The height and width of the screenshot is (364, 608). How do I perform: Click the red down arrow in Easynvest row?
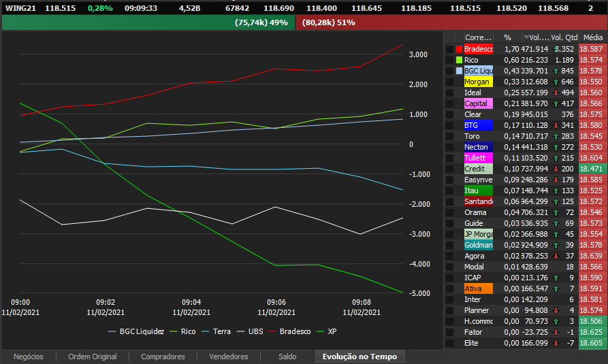[556, 180]
